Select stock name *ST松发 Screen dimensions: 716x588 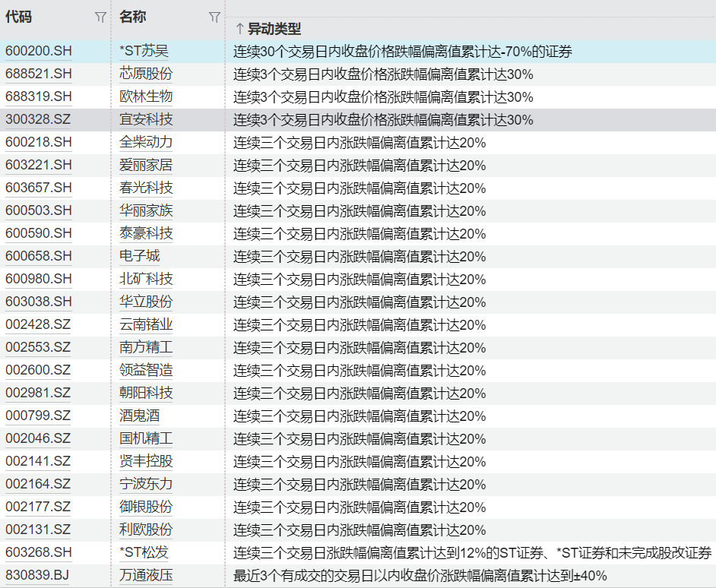click(x=144, y=552)
